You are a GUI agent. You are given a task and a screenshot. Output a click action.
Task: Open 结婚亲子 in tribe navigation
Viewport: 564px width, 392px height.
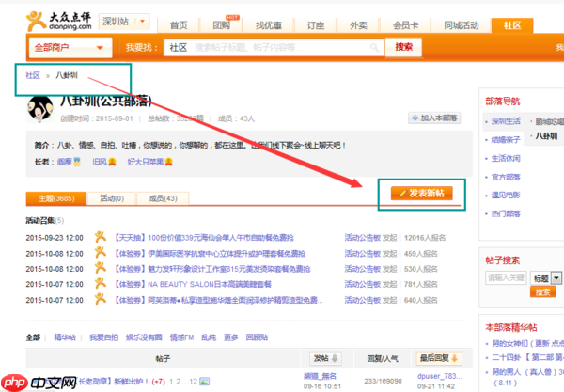click(506, 140)
